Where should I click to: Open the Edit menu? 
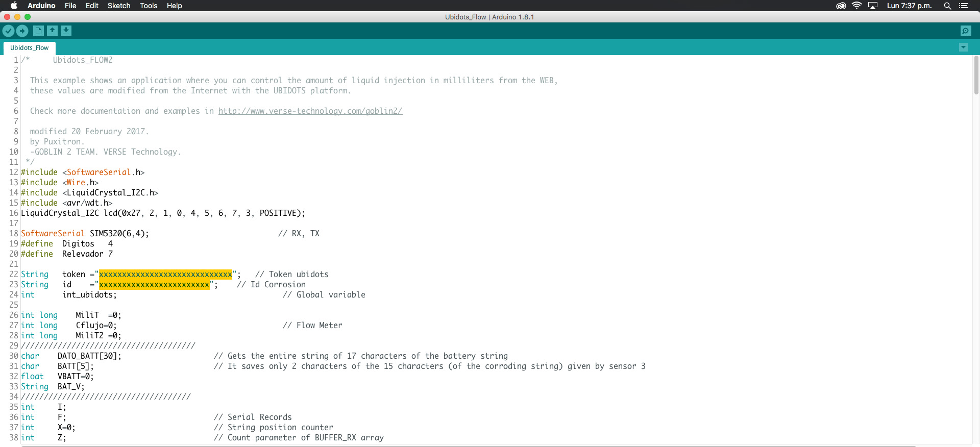[x=92, y=6]
